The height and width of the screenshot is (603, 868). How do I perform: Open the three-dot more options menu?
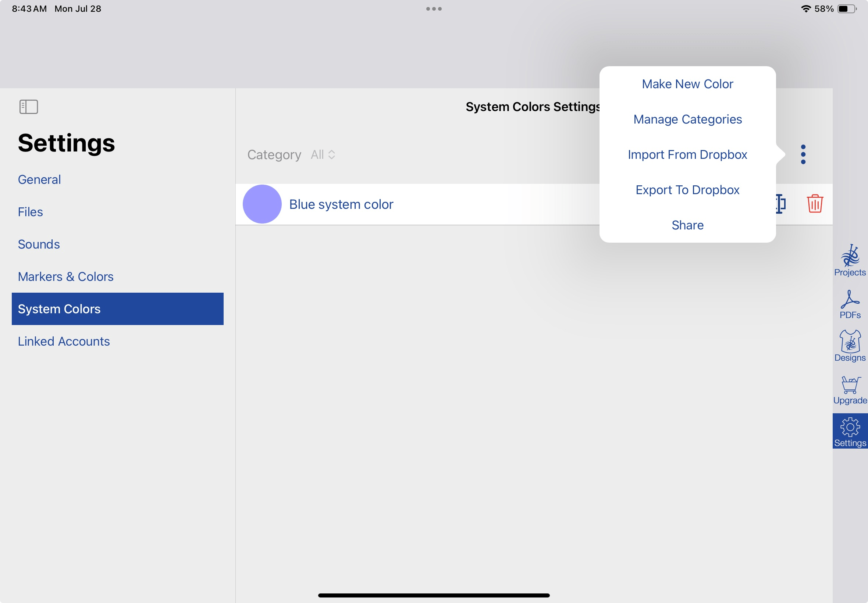803,154
